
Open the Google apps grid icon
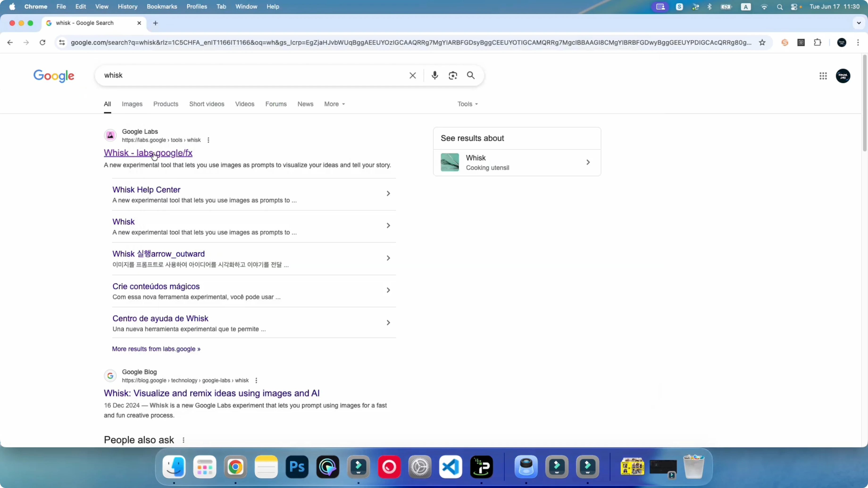(x=823, y=76)
